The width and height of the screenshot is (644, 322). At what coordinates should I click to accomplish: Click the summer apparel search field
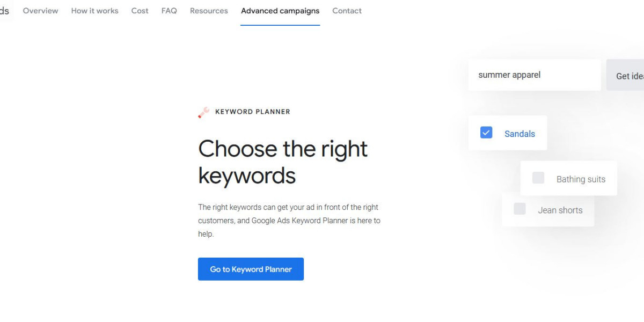534,75
